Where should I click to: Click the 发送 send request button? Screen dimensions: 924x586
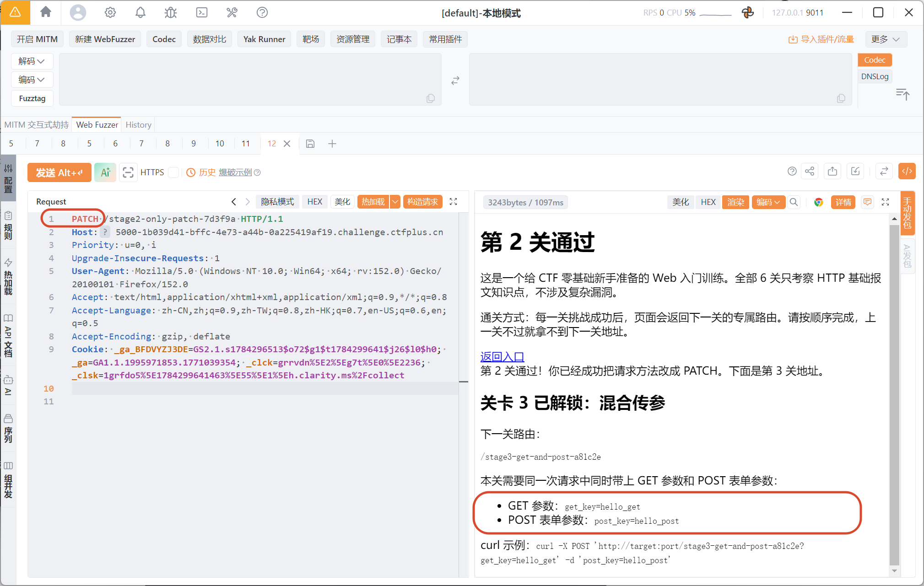coord(59,172)
